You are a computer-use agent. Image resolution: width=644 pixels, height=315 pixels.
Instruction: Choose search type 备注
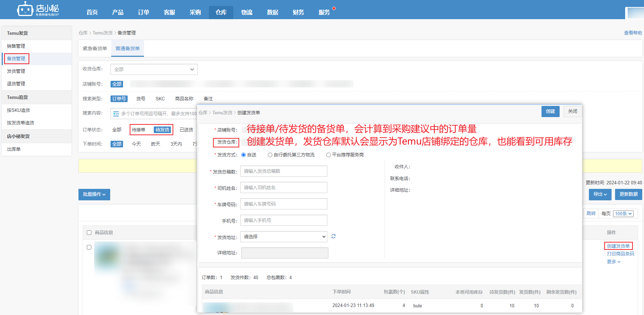[208, 99]
